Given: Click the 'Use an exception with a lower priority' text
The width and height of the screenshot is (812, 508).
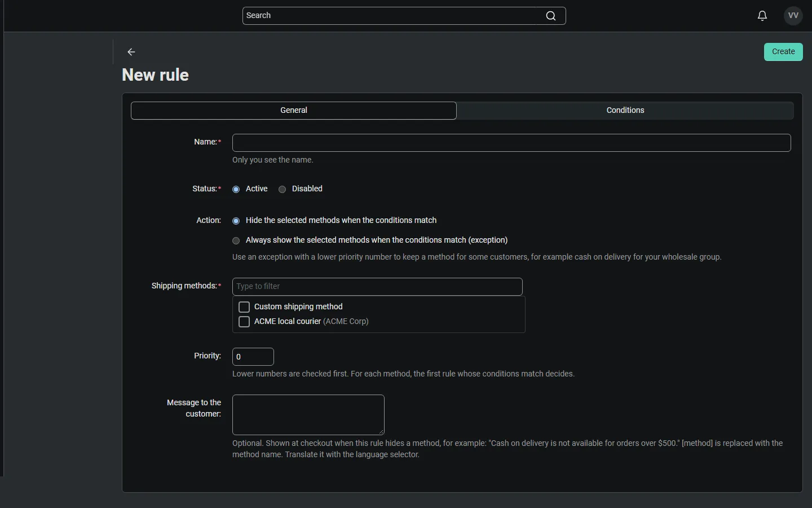Looking at the screenshot, I should coord(477,257).
